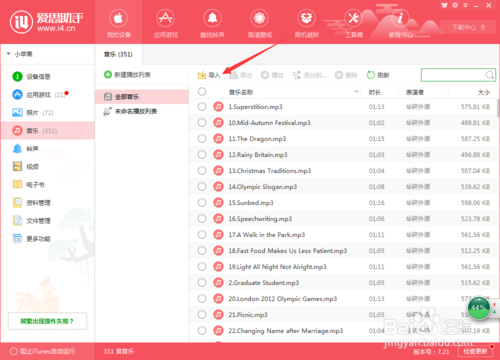
Task: Select checkbox for 12.Rainy Britain.mp3
Action: [202, 155]
